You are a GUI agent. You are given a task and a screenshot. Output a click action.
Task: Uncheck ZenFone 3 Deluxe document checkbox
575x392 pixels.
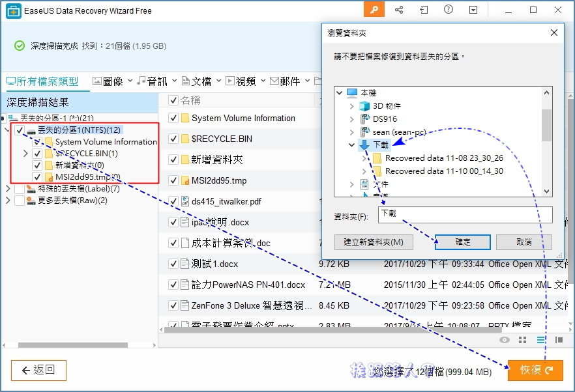pos(173,305)
